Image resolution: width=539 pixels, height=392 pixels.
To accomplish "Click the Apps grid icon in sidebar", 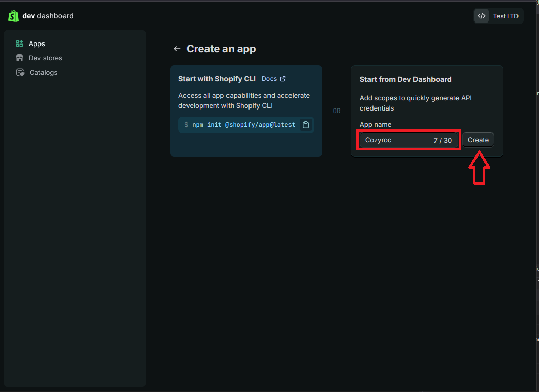I will (19, 44).
